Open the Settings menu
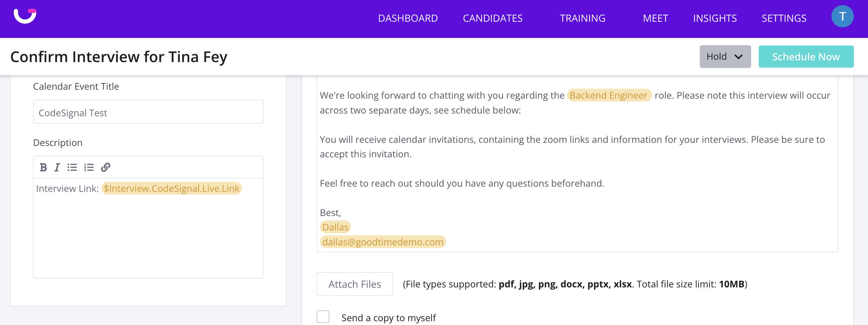 [x=784, y=18]
